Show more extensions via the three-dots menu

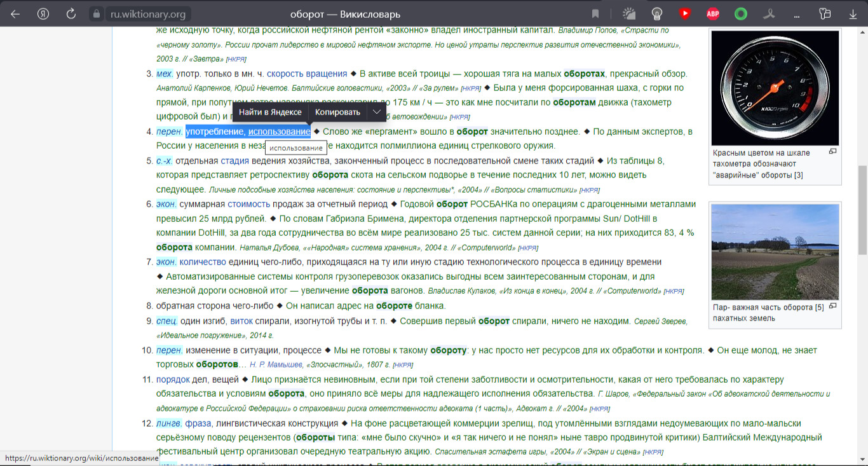point(797,13)
